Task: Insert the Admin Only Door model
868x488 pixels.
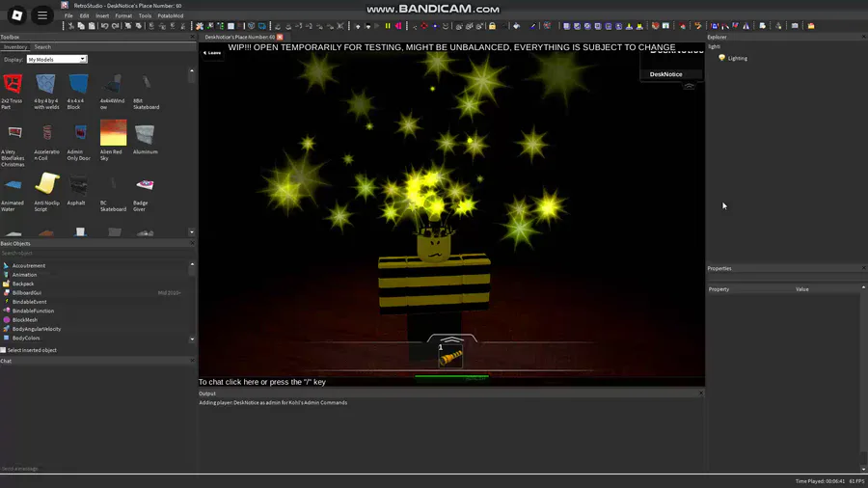Action: pyautogui.click(x=79, y=142)
